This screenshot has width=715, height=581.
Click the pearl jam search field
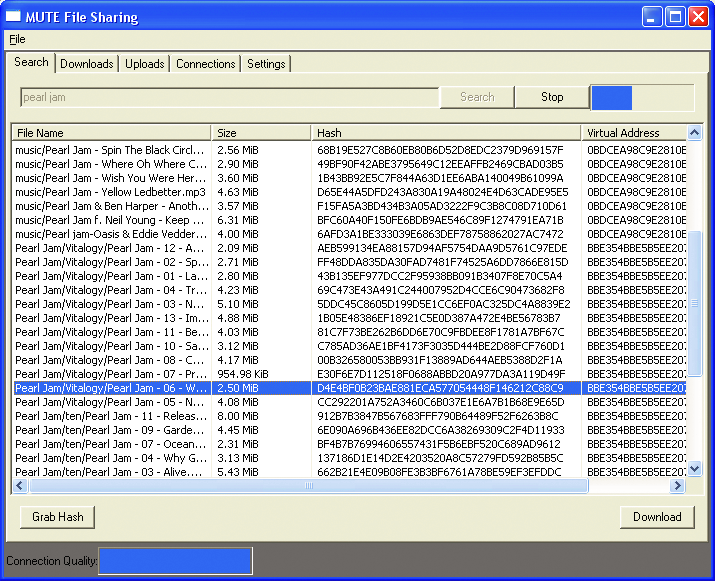pos(229,97)
